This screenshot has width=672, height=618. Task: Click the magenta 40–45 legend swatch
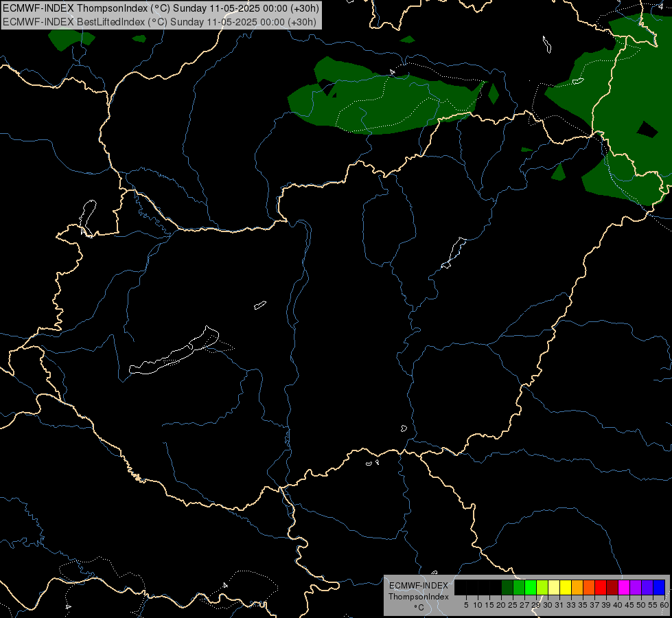tap(624, 587)
